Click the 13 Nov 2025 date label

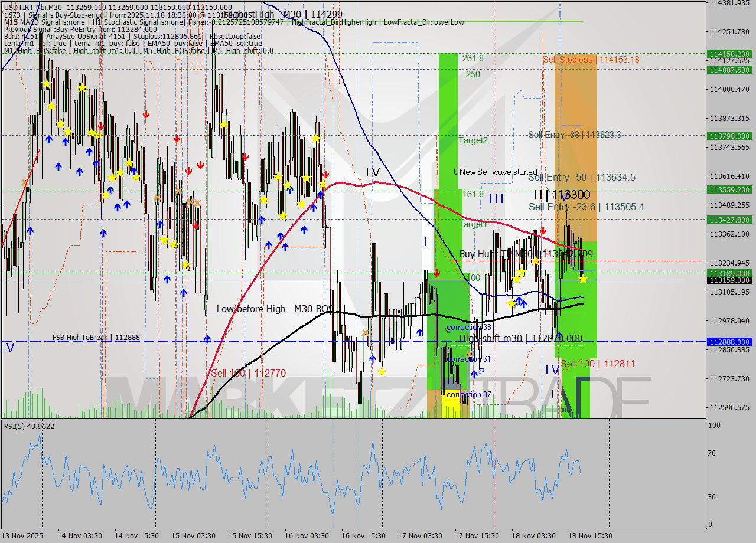pyautogui.click(x=24, y=535)
